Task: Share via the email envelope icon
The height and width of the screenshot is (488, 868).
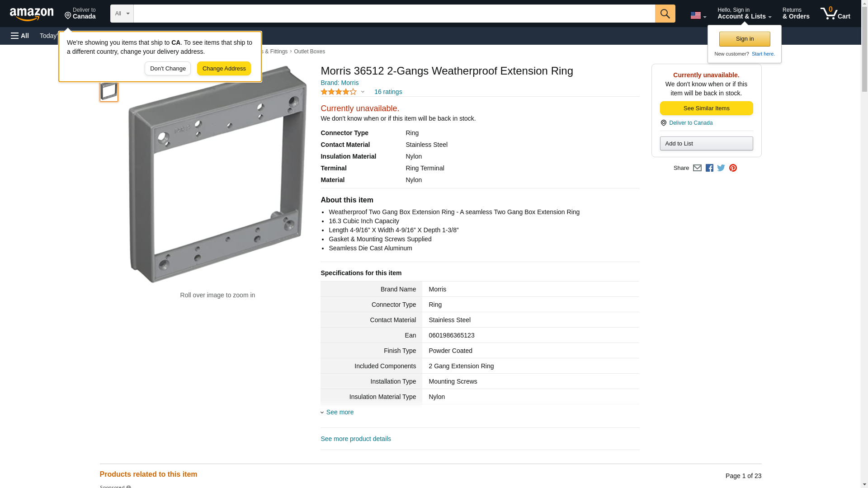Action: [x=697, y=168]
